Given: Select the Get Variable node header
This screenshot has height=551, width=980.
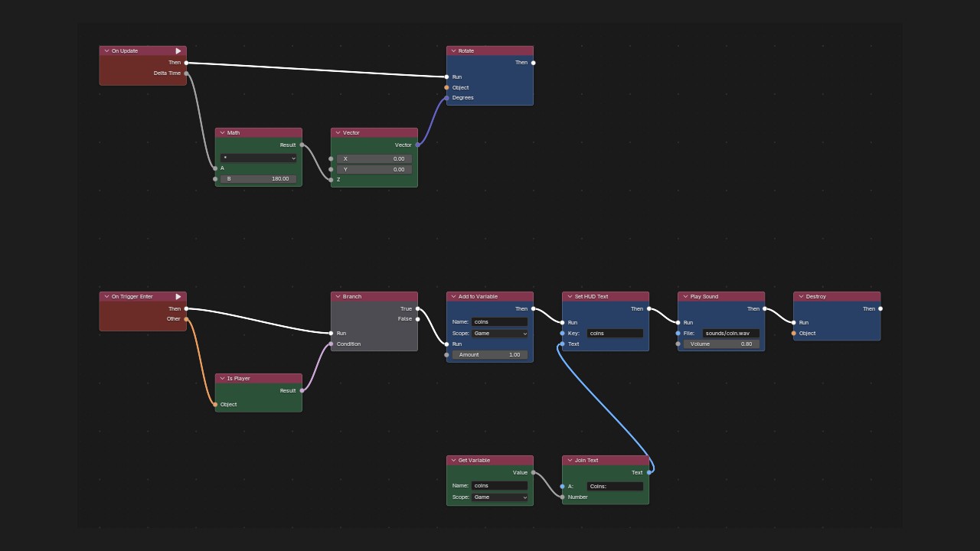Looking at the screenshot, I should [x=490, y=461].
